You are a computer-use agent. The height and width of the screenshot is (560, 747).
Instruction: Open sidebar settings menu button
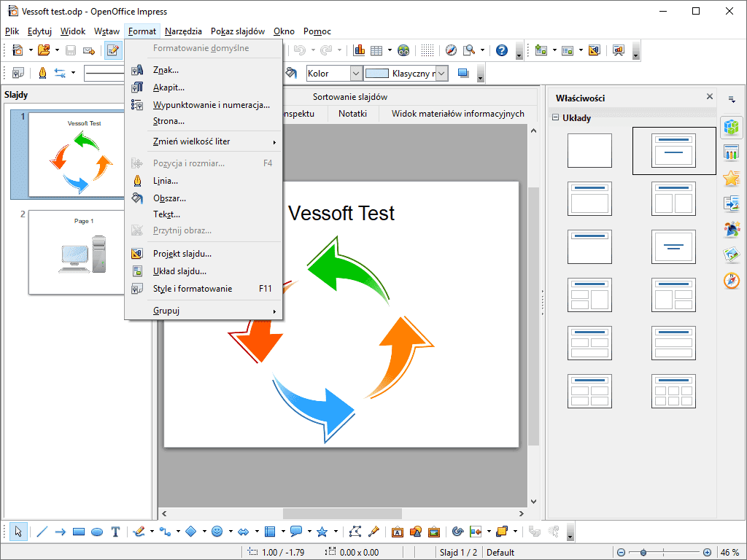731,99
